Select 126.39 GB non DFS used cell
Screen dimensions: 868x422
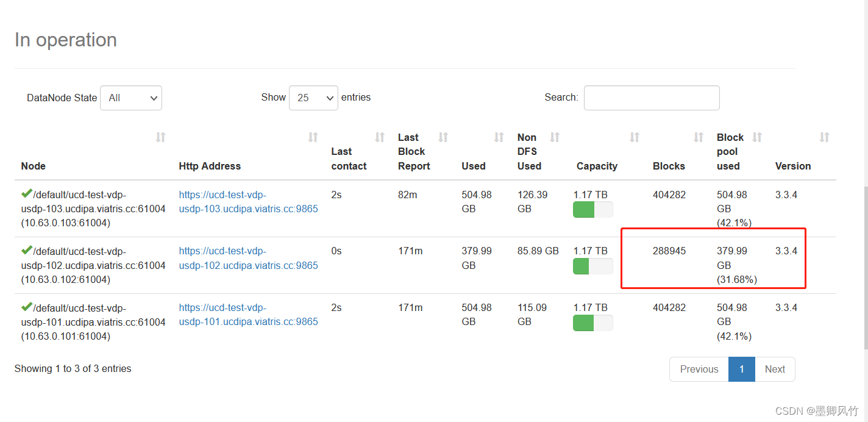click(533, 202)
